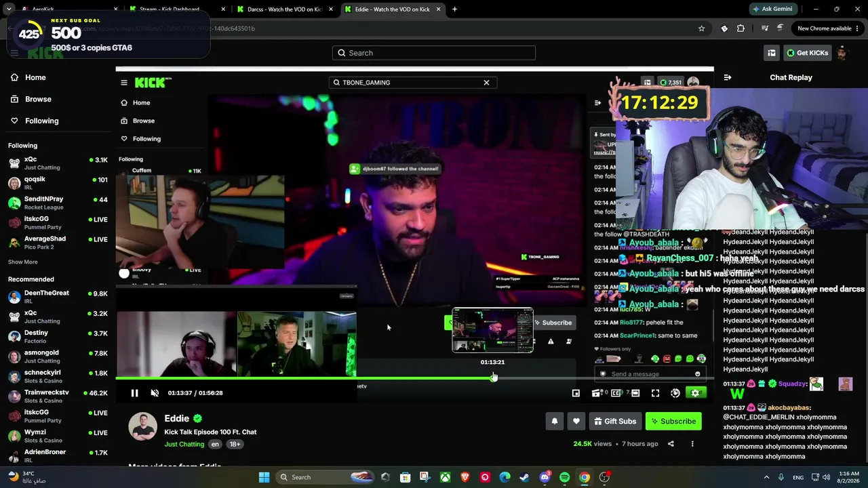
Task: Open the playback speed control
Action: (675, 393)
